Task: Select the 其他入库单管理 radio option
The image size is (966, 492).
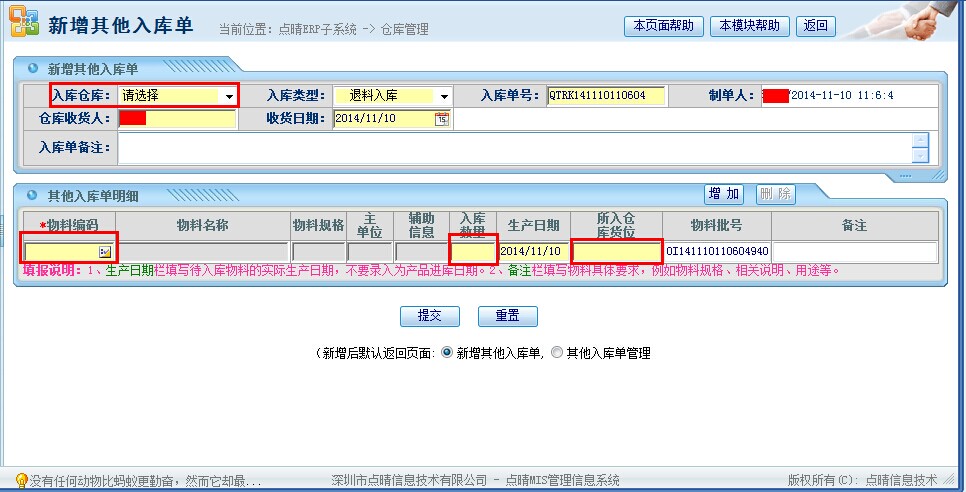Action: point(557,353)
